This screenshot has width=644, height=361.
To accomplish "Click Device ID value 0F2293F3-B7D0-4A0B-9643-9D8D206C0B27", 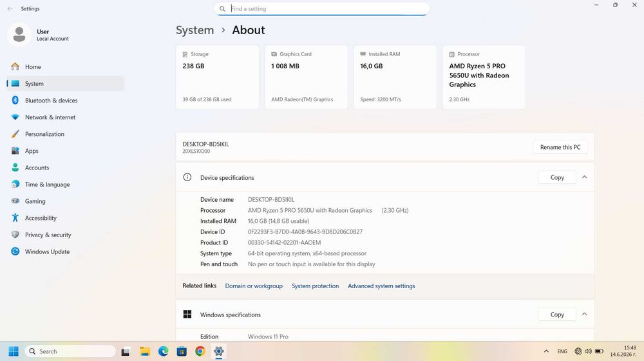I will click(x=305, y=232).
